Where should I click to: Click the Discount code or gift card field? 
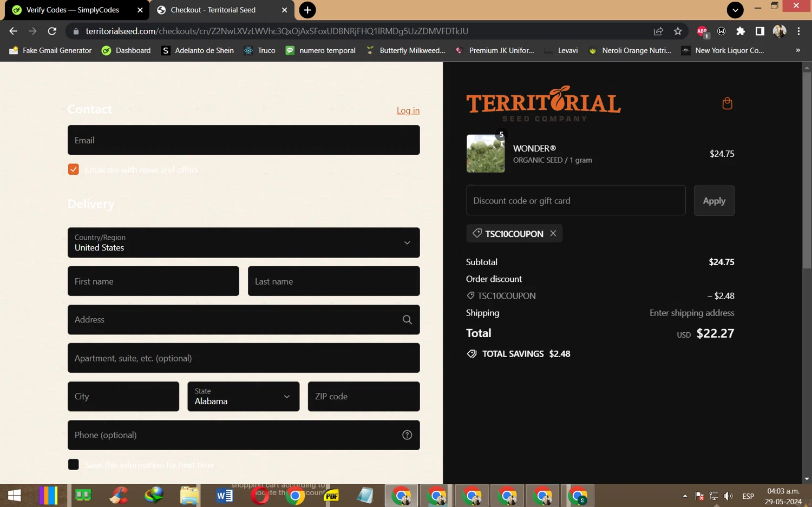(576, 201)
